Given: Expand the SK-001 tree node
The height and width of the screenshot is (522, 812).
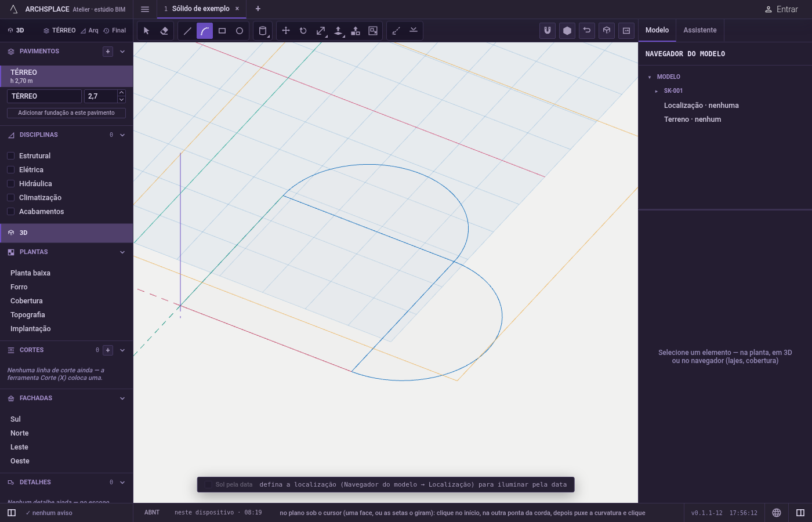Looking at the screenshot, I should click(656, 91).
